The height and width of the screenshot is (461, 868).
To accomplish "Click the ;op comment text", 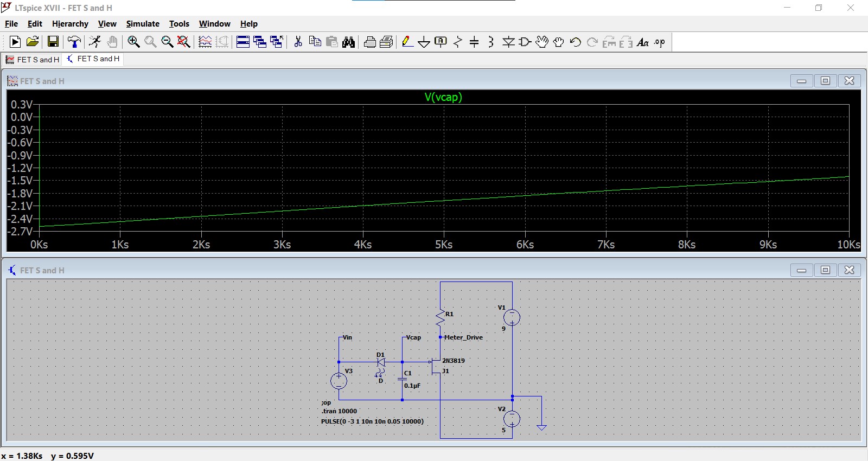I will pos(326,403).
